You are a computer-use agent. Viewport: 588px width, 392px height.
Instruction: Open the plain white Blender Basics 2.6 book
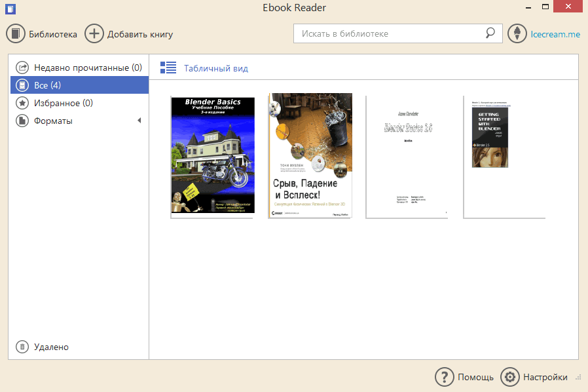(407, 156)
